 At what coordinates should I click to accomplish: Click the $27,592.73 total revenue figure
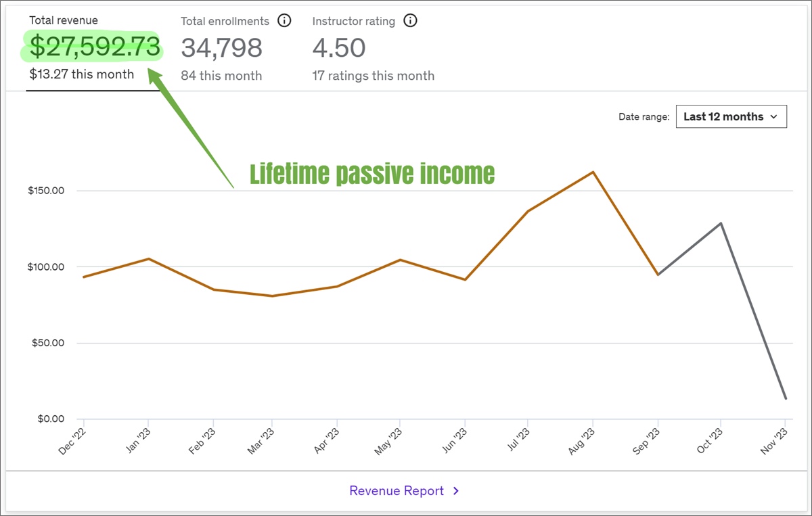click(x=95, y=47)
